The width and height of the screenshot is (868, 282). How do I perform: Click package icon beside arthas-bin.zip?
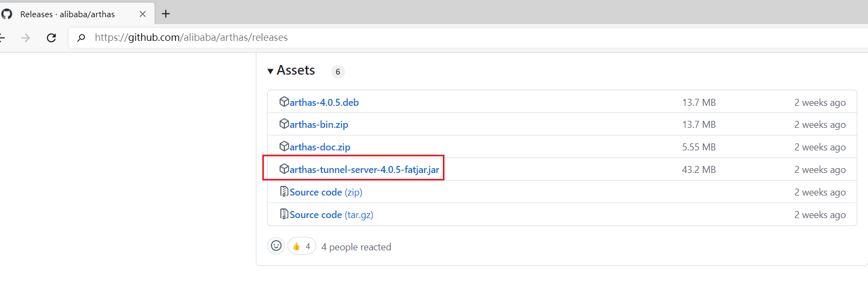tap(284, 124)
